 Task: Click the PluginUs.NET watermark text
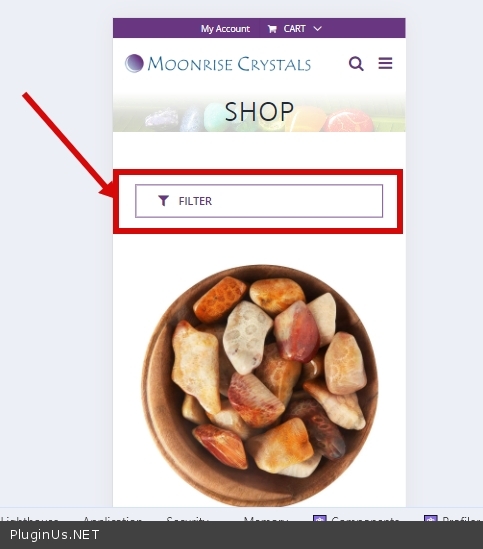pyautogui.click(x=54, y=535)
